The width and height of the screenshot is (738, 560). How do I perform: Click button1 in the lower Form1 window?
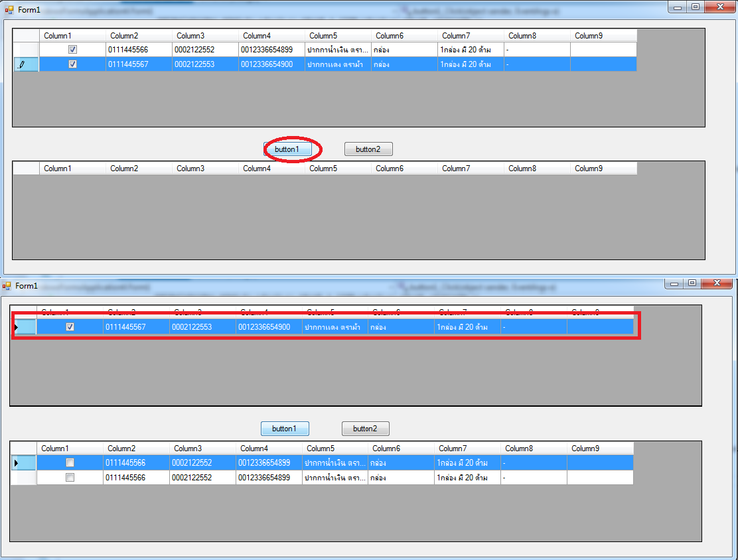285,429
